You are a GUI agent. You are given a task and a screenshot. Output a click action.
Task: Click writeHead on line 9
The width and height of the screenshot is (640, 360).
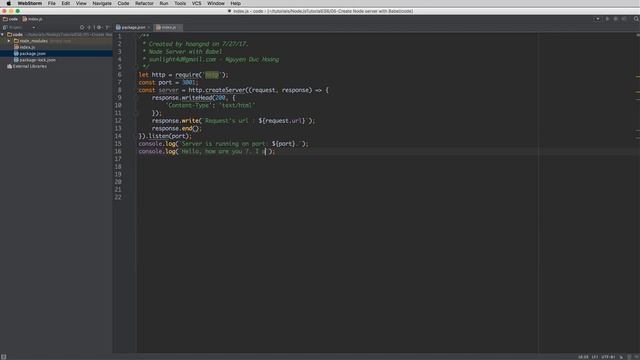197,98
